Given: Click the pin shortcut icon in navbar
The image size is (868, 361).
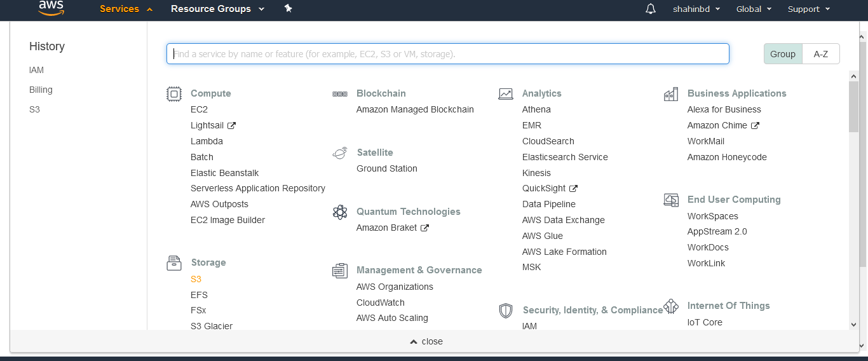Looking at the screenshot, I should (288, 9).
